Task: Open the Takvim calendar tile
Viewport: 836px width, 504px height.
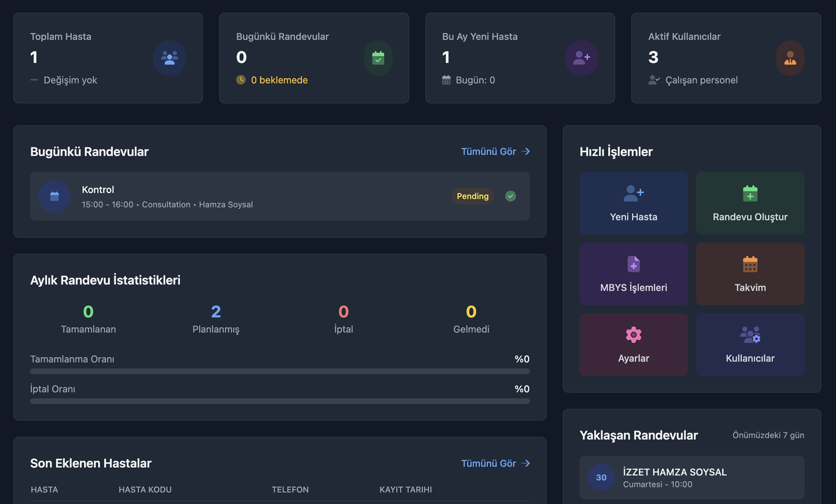Action: (749, 274)
